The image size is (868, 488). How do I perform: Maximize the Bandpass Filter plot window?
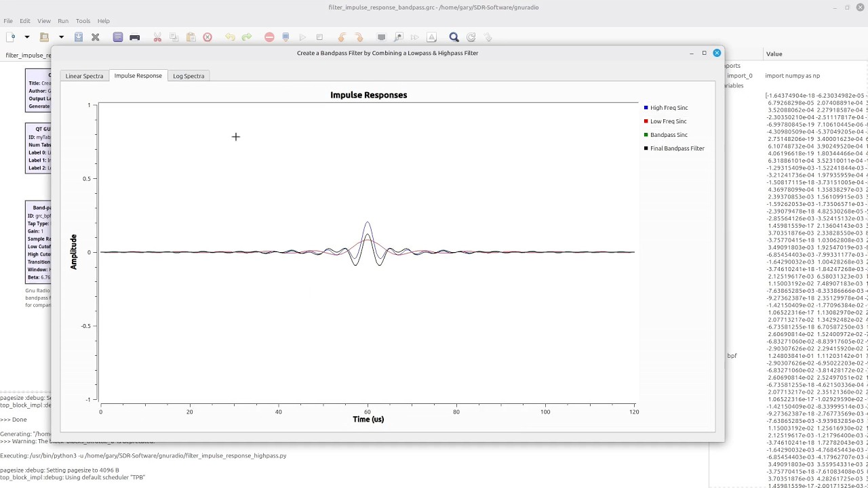point(704,53)
